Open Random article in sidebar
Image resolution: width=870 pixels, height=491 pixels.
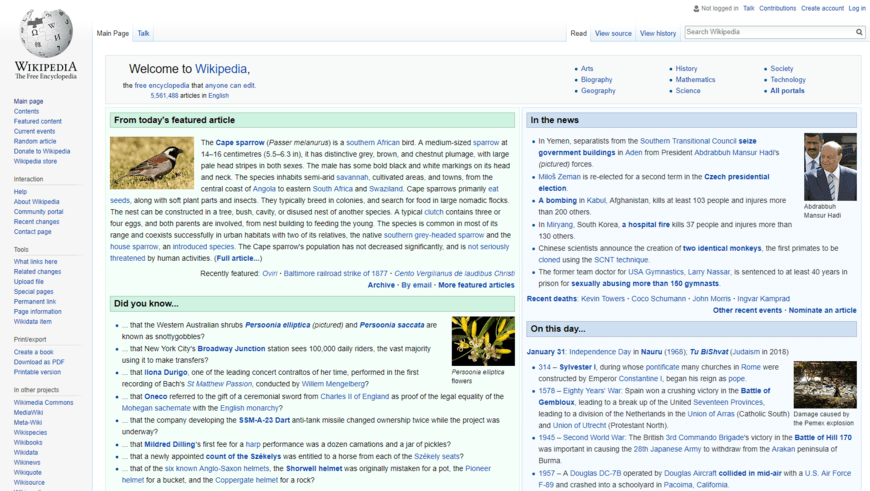pos(35,141)
